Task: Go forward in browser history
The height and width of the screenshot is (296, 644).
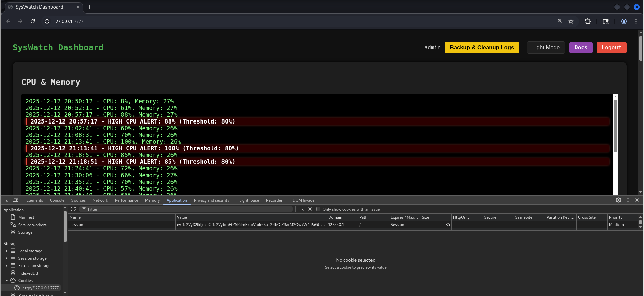Action: click(x=20, y=21)
